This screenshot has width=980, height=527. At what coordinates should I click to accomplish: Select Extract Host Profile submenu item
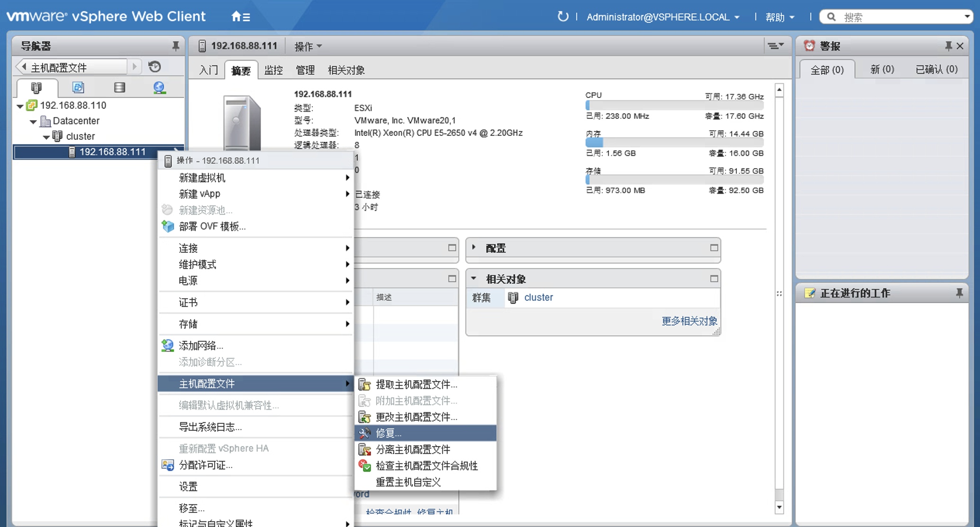click(x=426, y=384)
